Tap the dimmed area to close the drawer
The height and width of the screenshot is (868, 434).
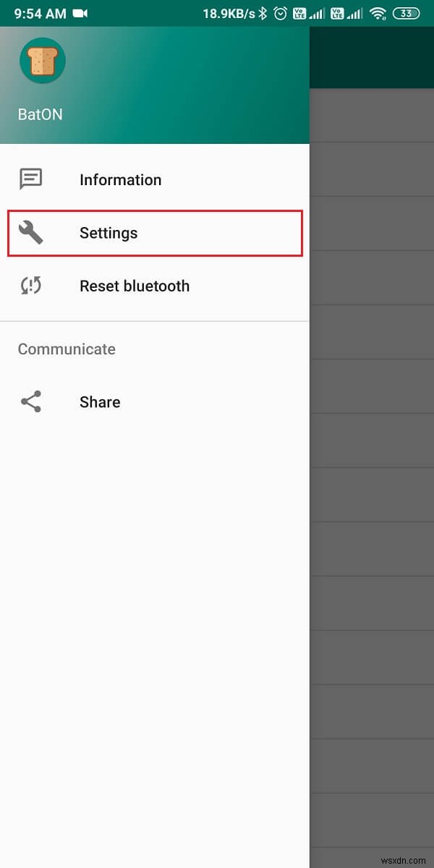(371, 506)
